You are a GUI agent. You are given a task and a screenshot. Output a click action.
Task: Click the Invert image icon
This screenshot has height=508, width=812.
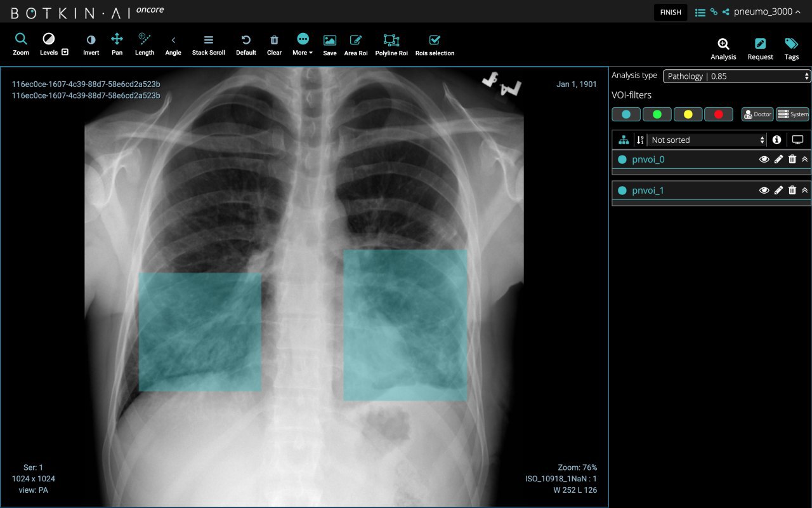(91, 44)
